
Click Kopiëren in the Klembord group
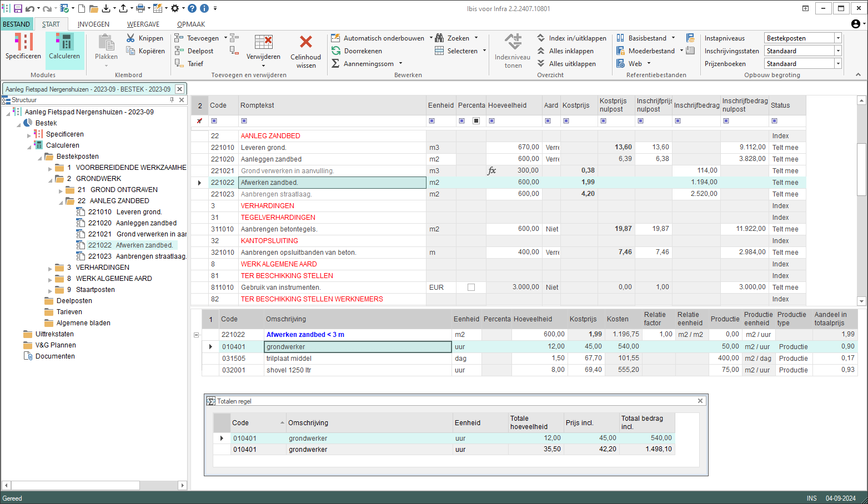pos(145,51)
